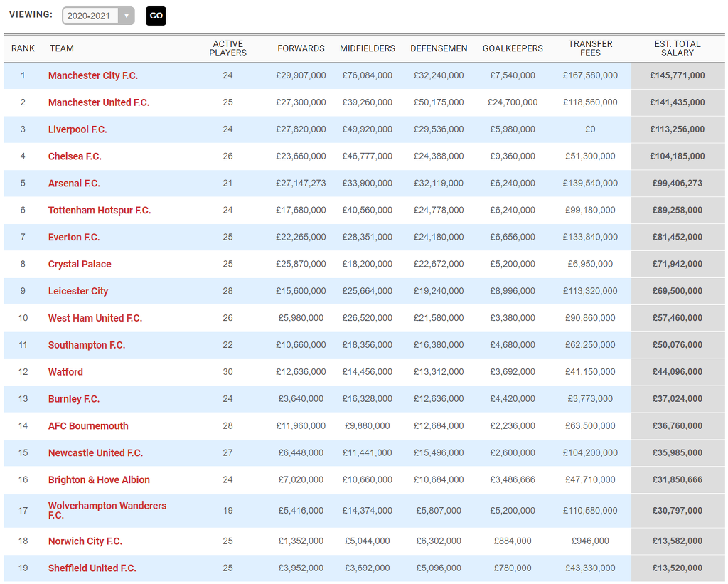The image size is (728, 584).
Task: Click the GO button
Action: pyautogui.click(x=156, y=16)
